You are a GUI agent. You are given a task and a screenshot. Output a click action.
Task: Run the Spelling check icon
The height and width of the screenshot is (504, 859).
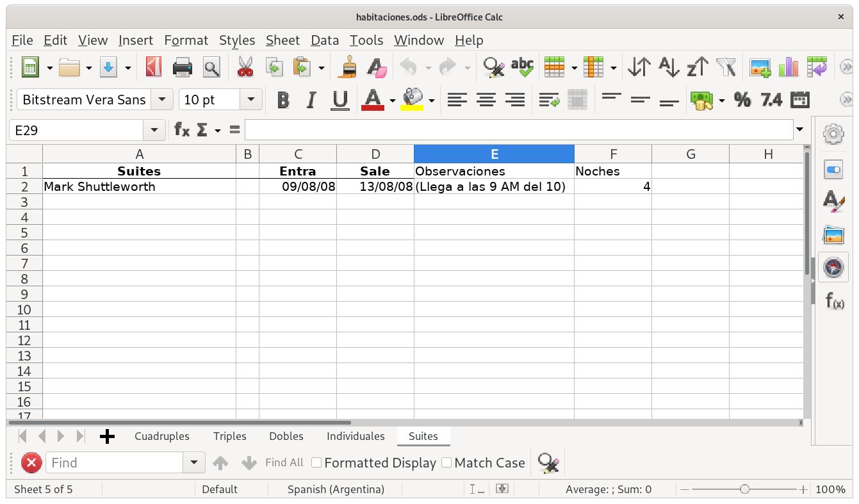tap(523, 67)
